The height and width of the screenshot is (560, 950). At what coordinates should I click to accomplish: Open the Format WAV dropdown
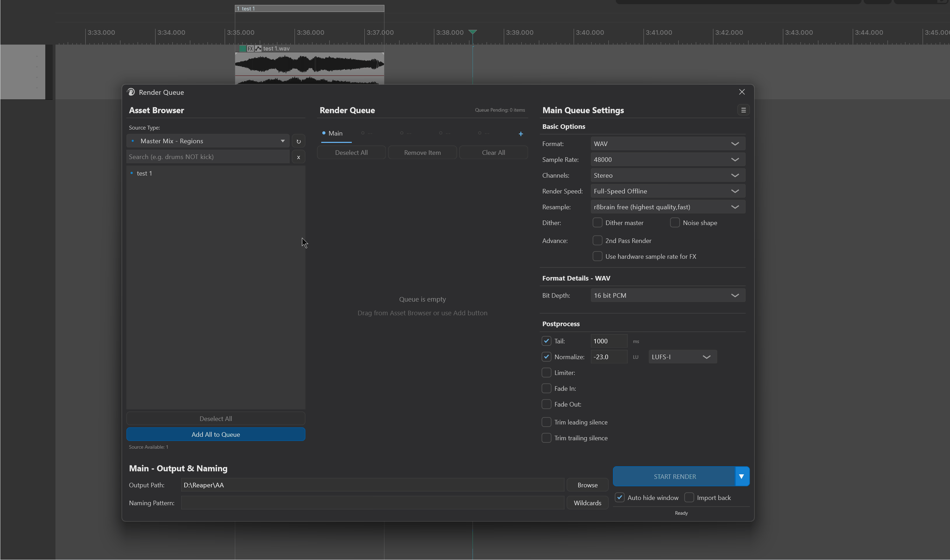(668, 144)
